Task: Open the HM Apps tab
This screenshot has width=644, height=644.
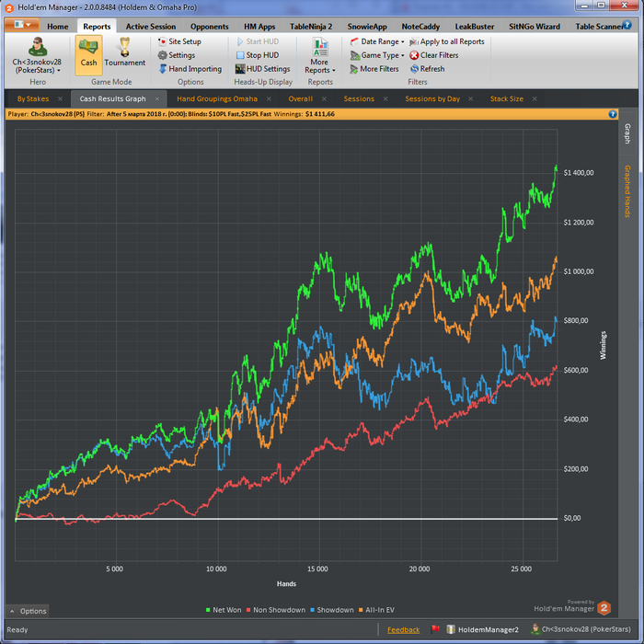Action: (x=259, y=27)
